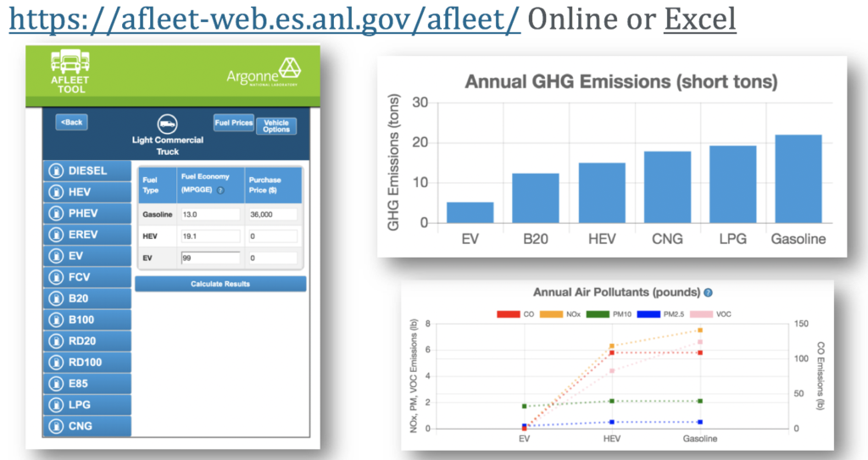
Task: Select HEV in the fuel list
Action: [87, 192]
